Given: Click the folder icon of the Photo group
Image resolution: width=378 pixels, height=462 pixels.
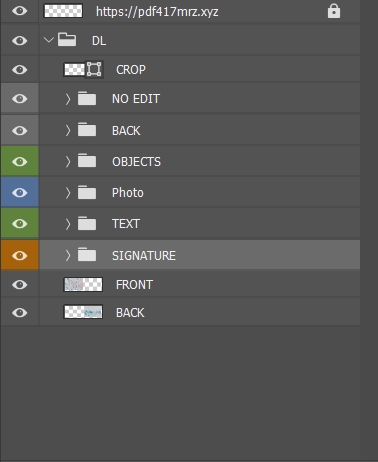Looking at the screenshot, I should tap(87, 192).
